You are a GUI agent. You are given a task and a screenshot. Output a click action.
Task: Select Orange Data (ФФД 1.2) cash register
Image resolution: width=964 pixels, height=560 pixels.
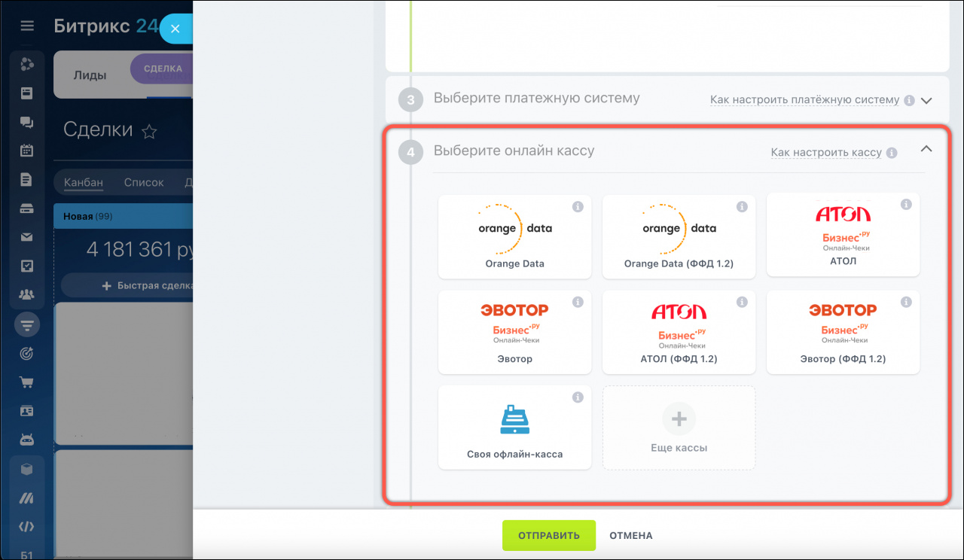point(679,237)
